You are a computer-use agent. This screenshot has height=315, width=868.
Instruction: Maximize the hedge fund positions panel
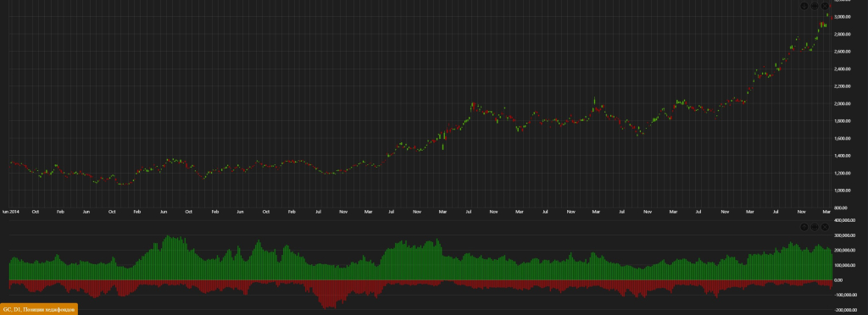pos(815,227)
